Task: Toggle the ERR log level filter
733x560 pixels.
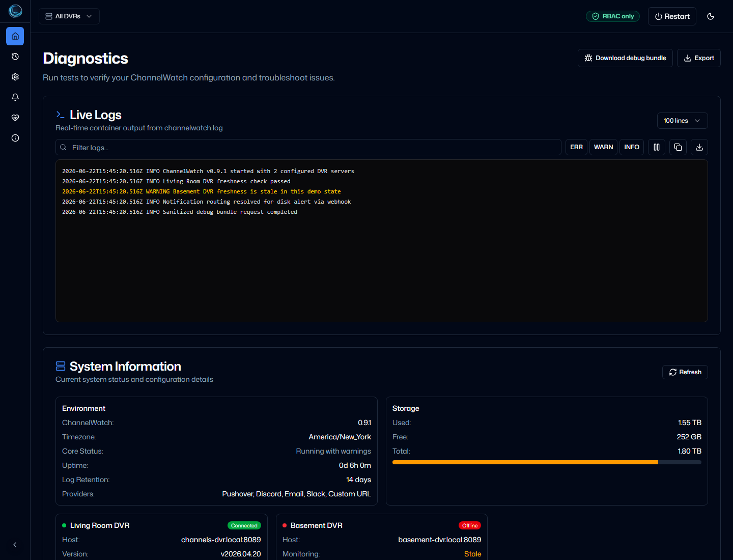Action: click(x=576, y=147)
